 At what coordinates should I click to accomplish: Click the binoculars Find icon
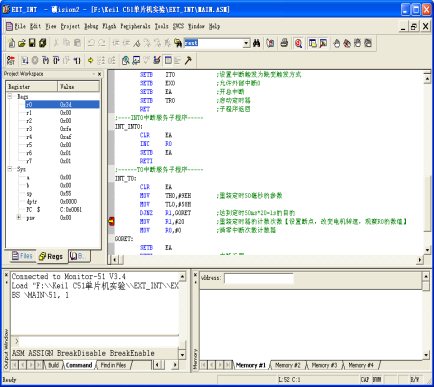(x=256, y=43)
